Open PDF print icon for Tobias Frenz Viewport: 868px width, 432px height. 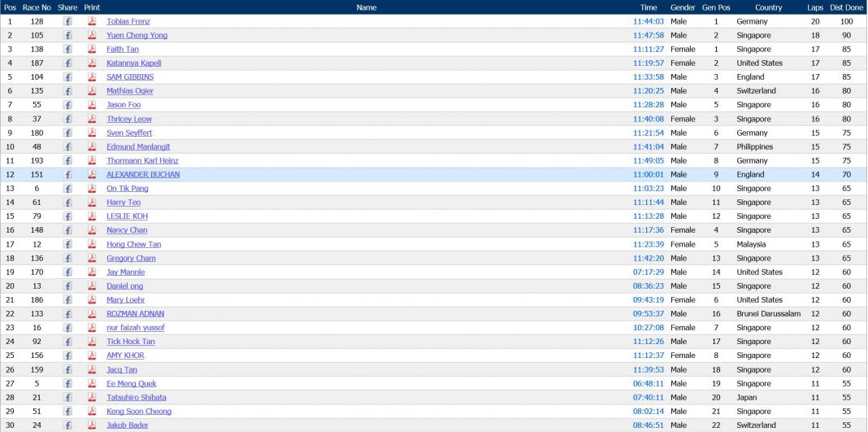click(92, 21)
